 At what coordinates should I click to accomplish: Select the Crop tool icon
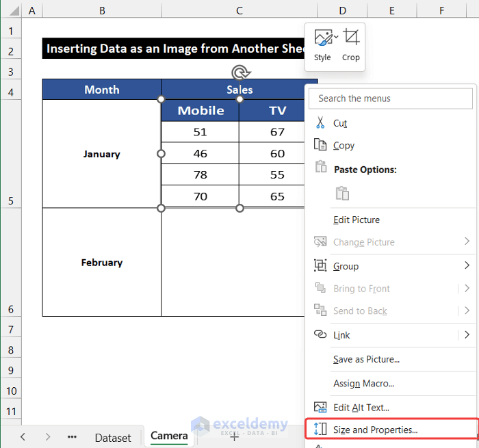[351, 37]
